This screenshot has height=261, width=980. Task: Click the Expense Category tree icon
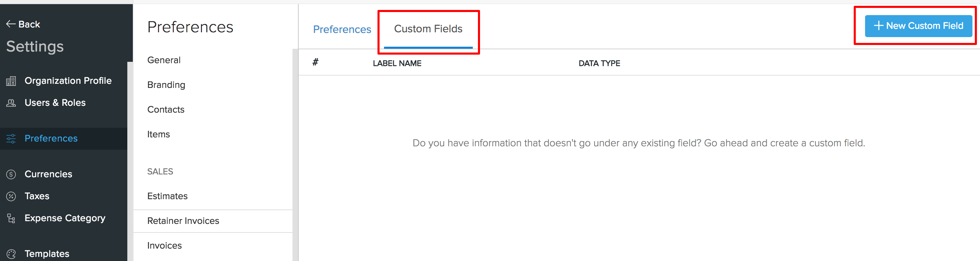(11, 218)
